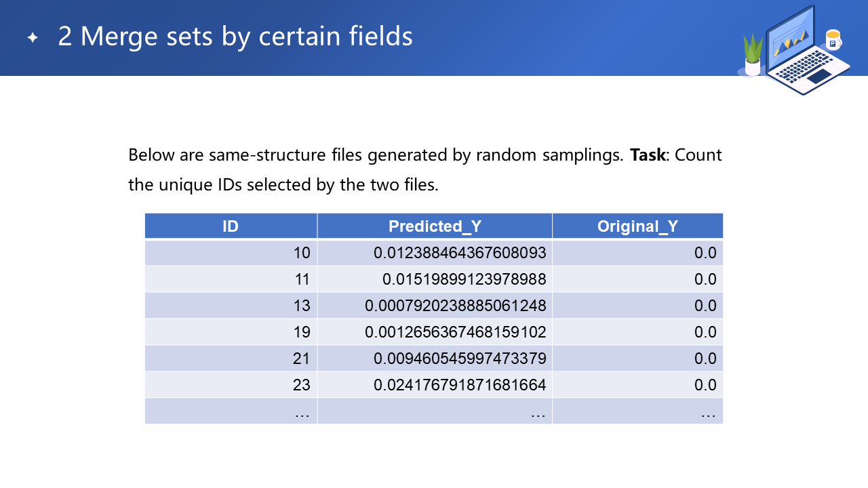Screen dimensions: 868x488
Task: Select the ID column header
Action: coord(231,226)
